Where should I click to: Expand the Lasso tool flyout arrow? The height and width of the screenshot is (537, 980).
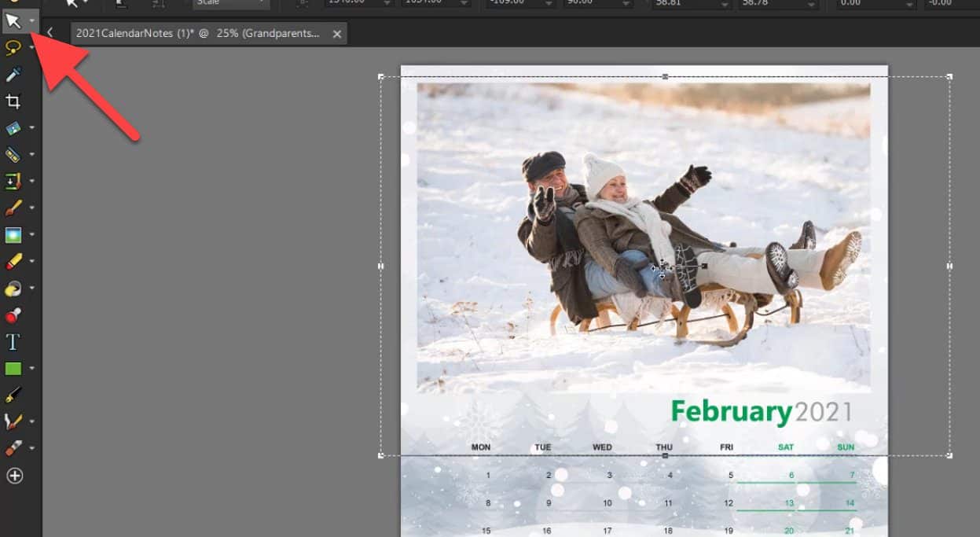pyautogui.click(x=31, y=47)
